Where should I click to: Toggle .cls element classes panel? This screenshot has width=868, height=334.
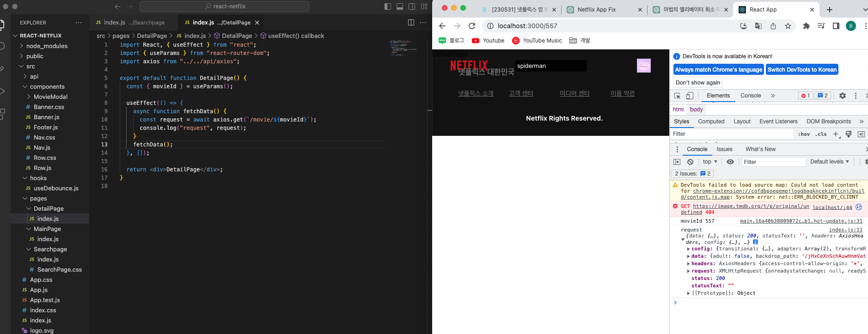[821, 134]
